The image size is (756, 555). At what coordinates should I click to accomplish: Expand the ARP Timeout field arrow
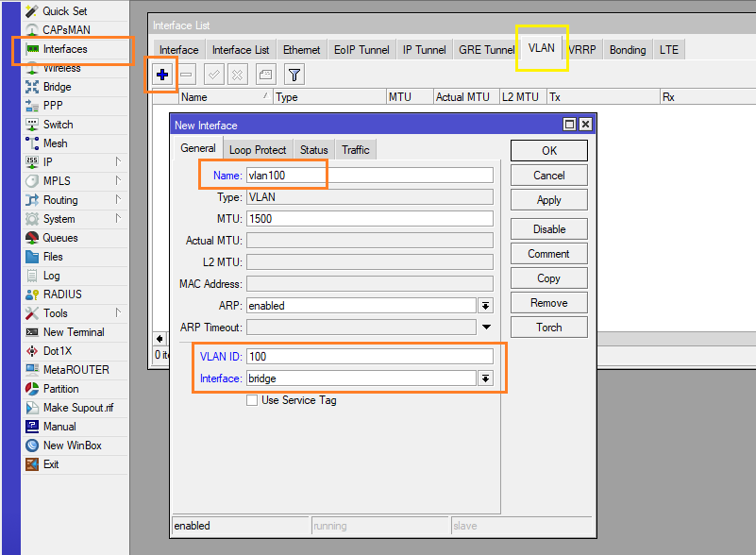[486, 328]
